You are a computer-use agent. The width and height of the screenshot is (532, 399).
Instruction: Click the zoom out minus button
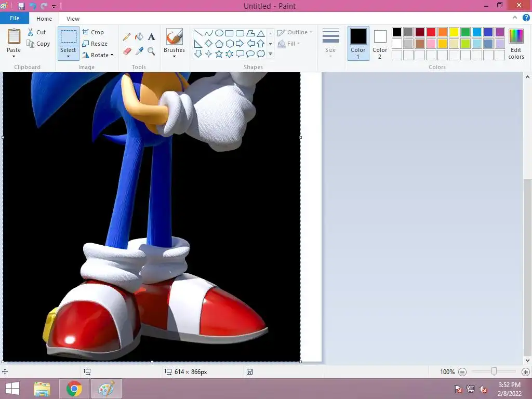click(462, 372)
